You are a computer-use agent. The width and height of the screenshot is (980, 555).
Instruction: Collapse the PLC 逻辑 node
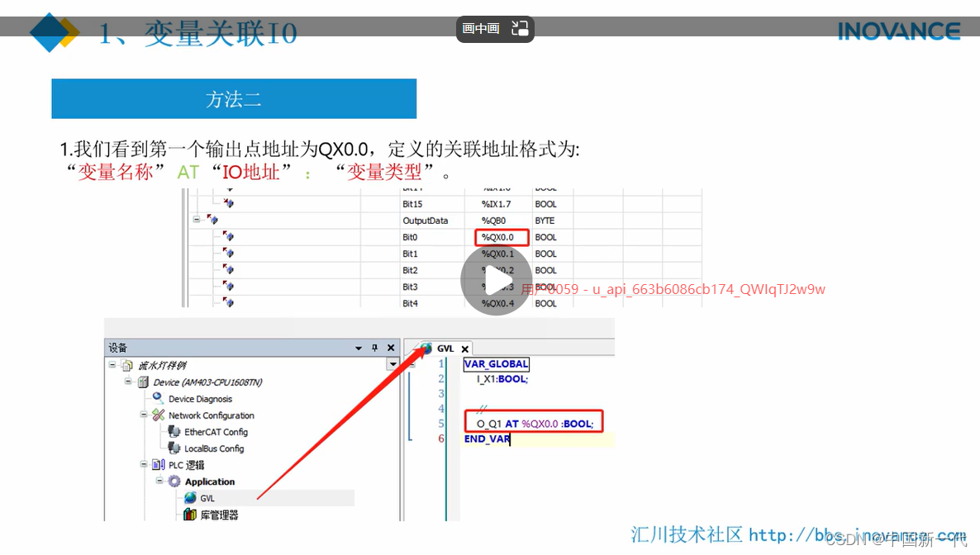point(144,464)
